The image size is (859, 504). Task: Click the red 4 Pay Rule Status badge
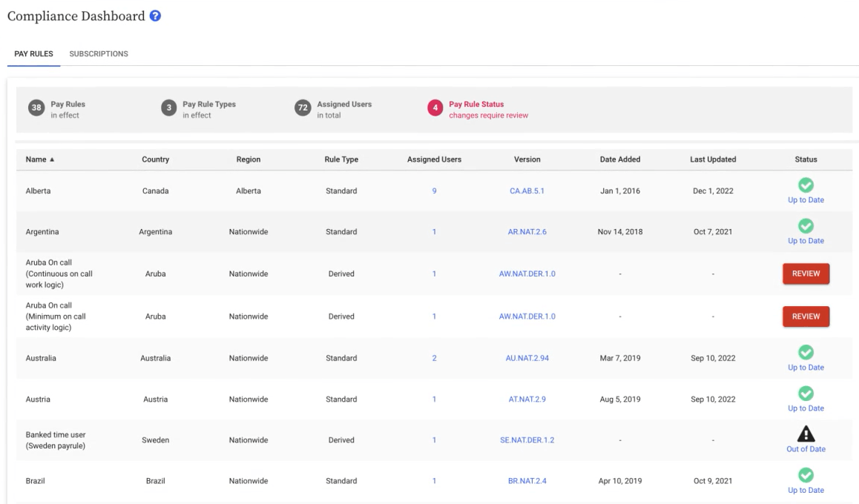[435, 107]
